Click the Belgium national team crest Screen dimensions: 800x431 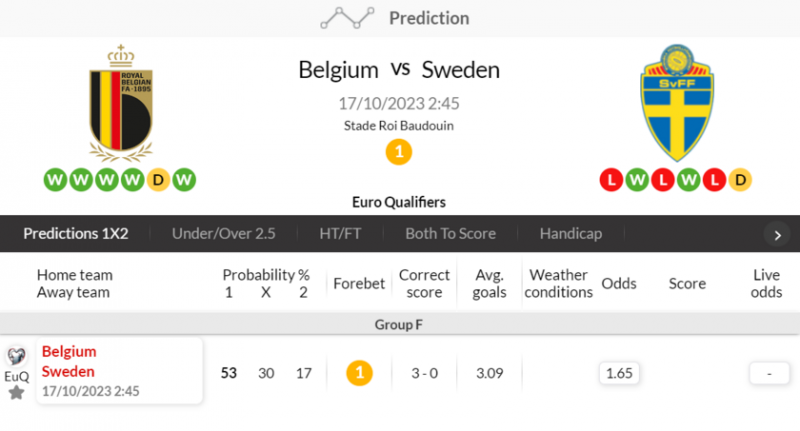[x=120, y=102]
